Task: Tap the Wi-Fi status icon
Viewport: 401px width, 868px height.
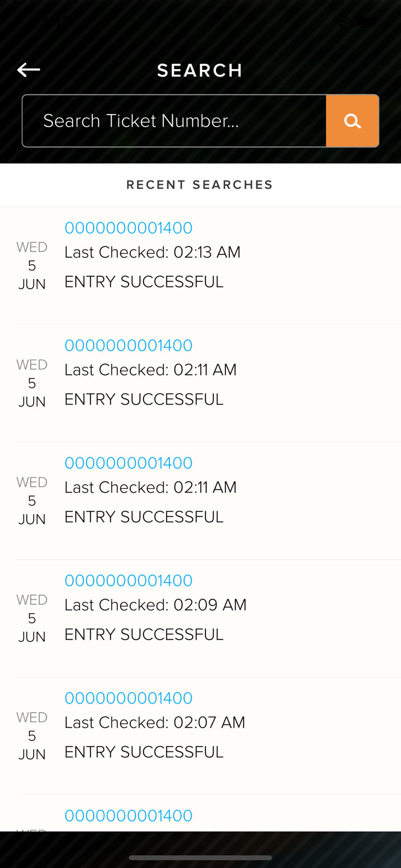Action: coord(341,20)
